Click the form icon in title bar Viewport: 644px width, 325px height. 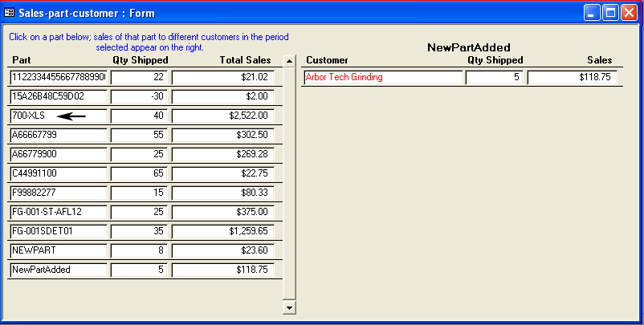coord(10,13)
